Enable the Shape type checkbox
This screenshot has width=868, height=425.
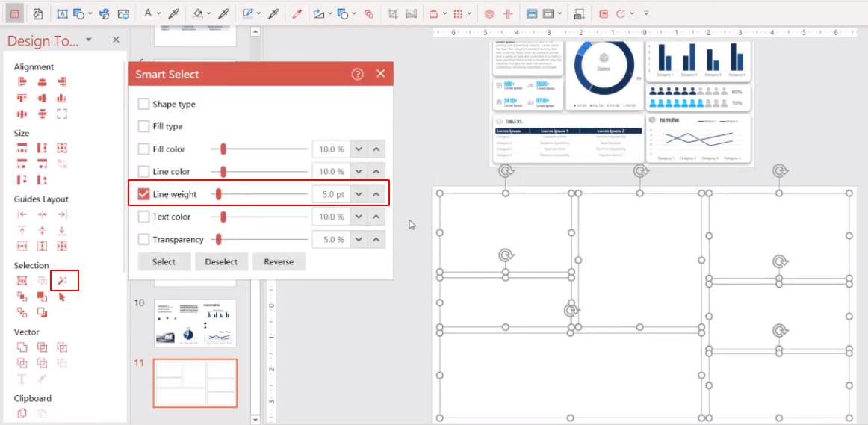coord(144,104)
